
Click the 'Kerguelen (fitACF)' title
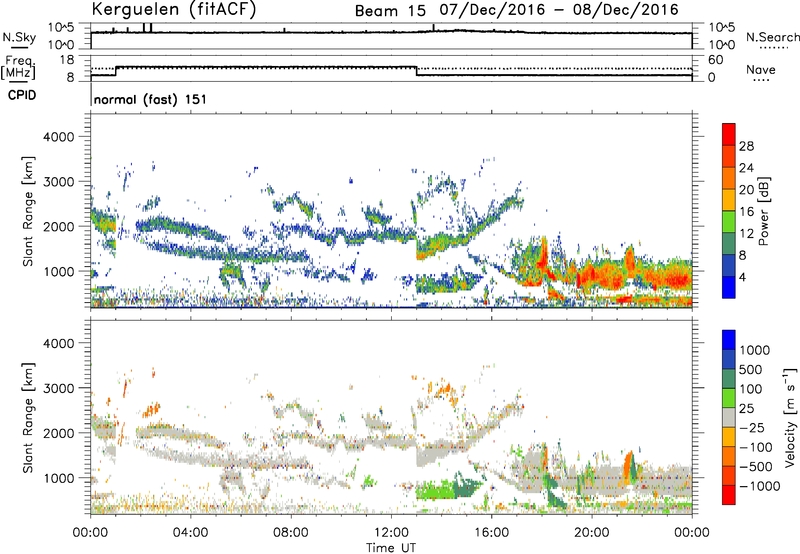(173, 10)
